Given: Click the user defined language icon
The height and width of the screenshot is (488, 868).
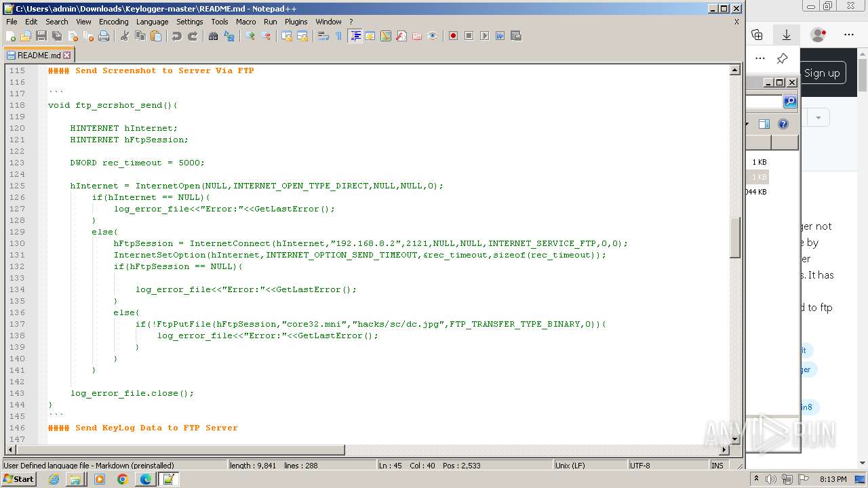Looking at the screenshot, I should click(370, 36).
